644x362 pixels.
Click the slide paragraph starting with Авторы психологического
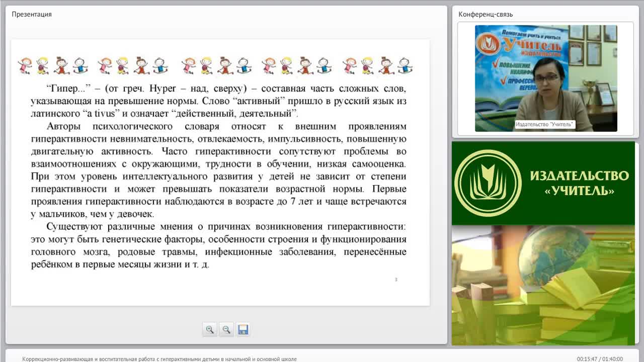[x=218, y=170]
